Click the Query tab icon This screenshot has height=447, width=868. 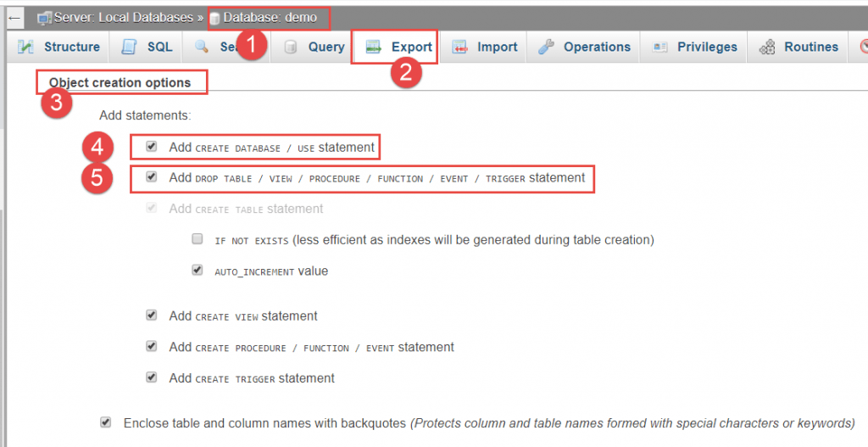point(291,47)
